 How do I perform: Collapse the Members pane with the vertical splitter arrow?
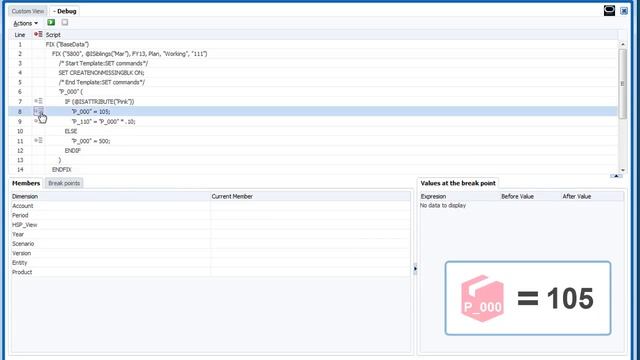coord(415,269)
